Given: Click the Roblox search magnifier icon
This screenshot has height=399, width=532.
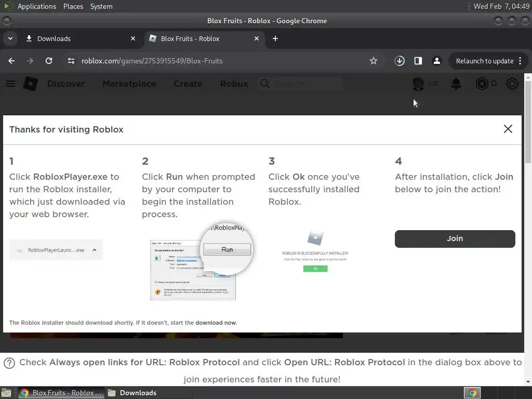Looking at the screenshot, I should click(x=264, y=84).
